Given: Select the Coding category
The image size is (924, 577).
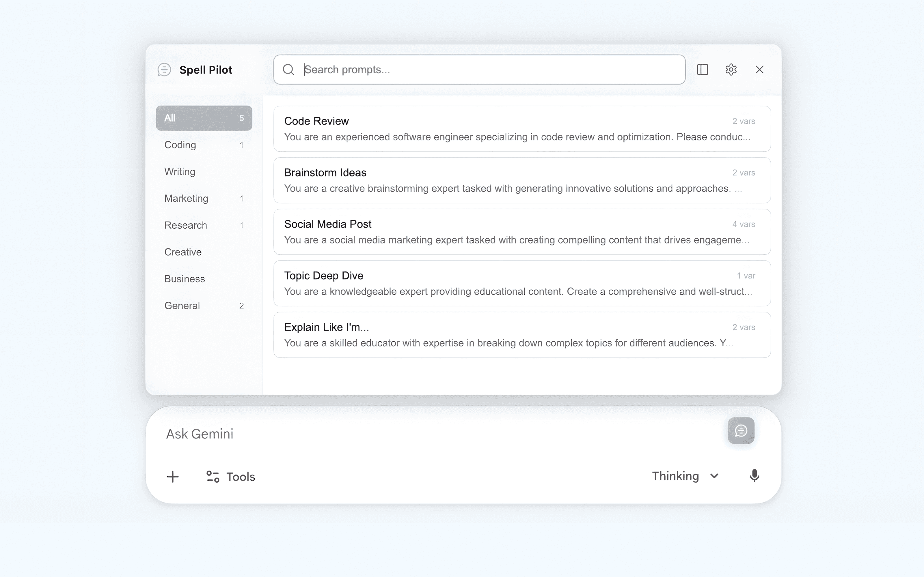Looking at the screenshot, I should click(204, 145).
